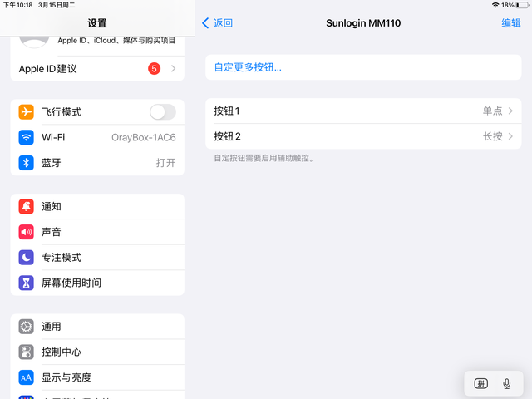Open the 通知 settings row
This screenshot has width=532, height=399.
pyautogui.click(x=97, y=207)
